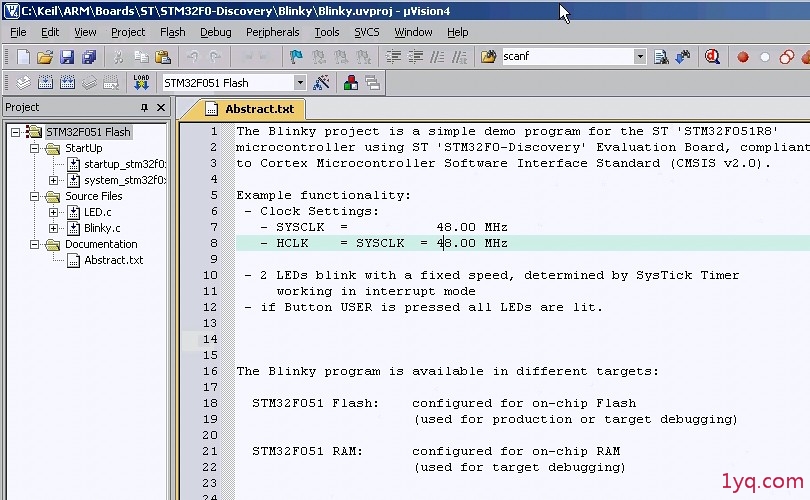This screenshot has height=500, width=810.
Task: Click the Cut scissors icon
Action: coord(118,57)
